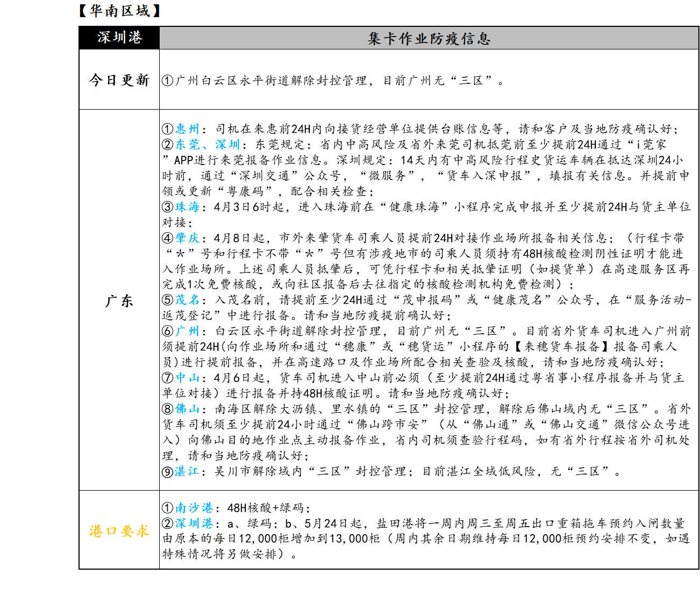This screenshot has height=589, width=700.
Task: Select the 今日更新 row label
Action: pos(119,80)
